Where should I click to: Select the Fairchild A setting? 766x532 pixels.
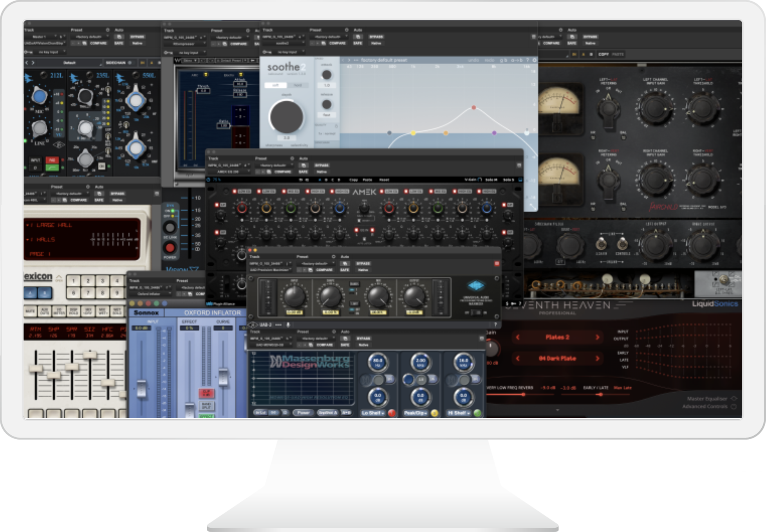click(x=583, y=54)
